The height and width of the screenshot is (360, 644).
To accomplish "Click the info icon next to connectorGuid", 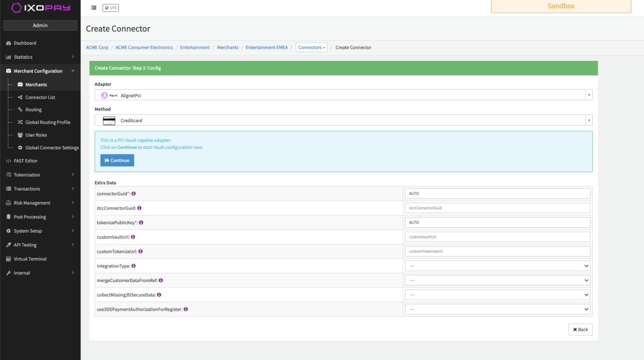I will click(x=134, y=194).
